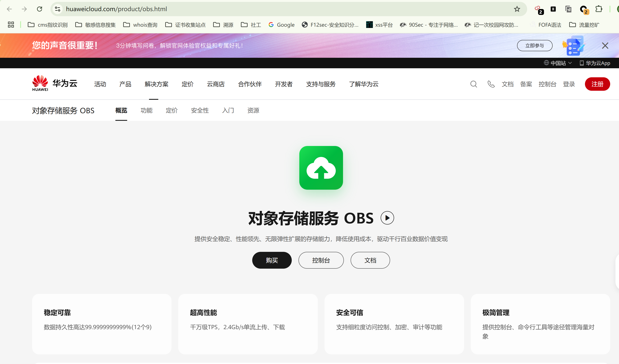Open the 定价 menu in the top navigation
619x364 pixels.
click(187, 84)
